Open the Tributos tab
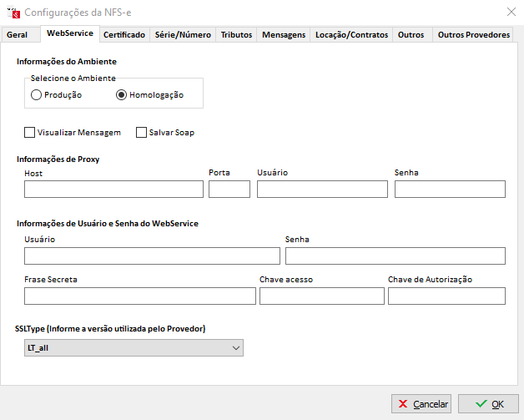524x420 pixels. tap(236, 35)
